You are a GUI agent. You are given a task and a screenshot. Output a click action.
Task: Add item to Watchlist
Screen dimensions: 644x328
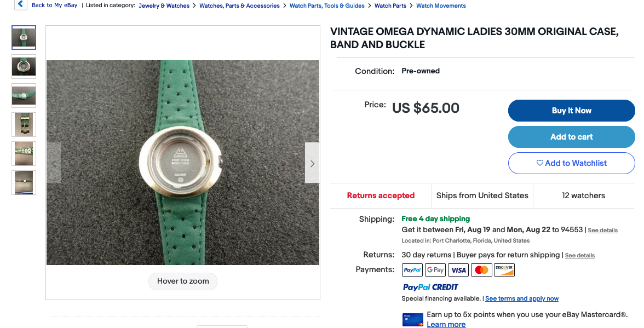(x=571, y=163)
